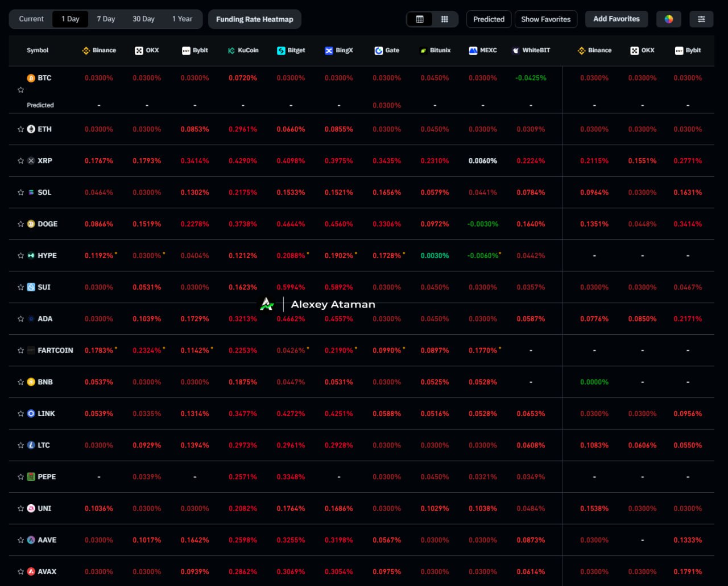Toggle the star next to ETH

coord(20,130)
